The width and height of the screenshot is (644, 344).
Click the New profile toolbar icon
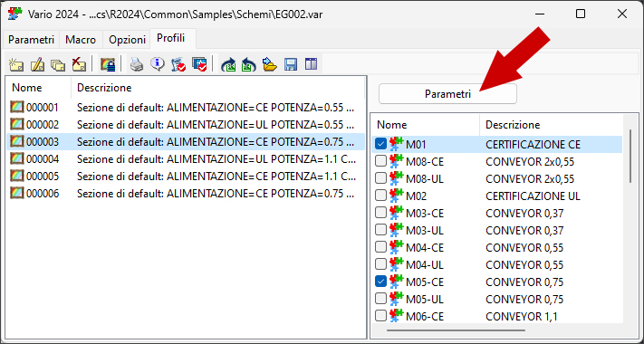(x=16, y=64)
